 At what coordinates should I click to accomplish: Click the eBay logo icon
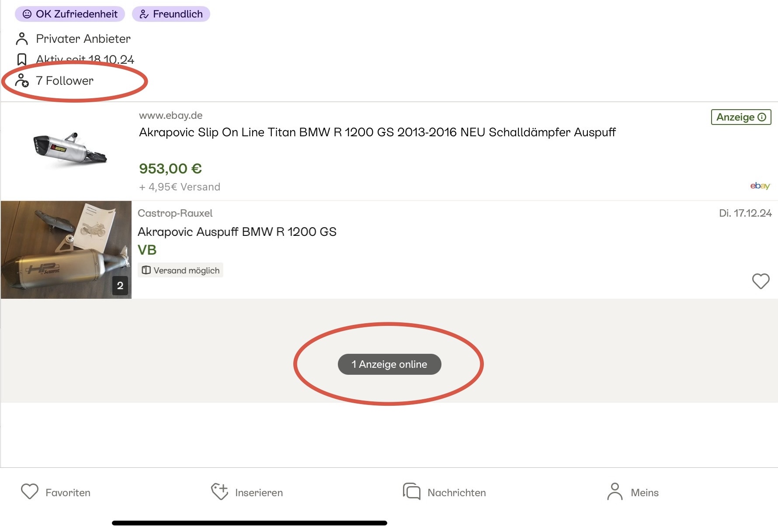[x=760, y=186]
